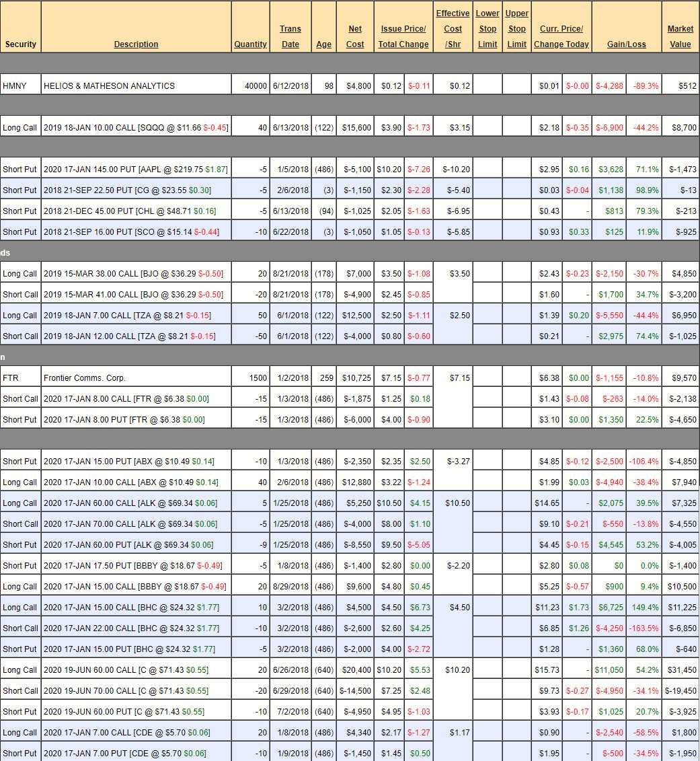This screenshot has width=700, height=761.
Task: Click the SQQQ 10.00 CALL description
Action: pos(135,128)
